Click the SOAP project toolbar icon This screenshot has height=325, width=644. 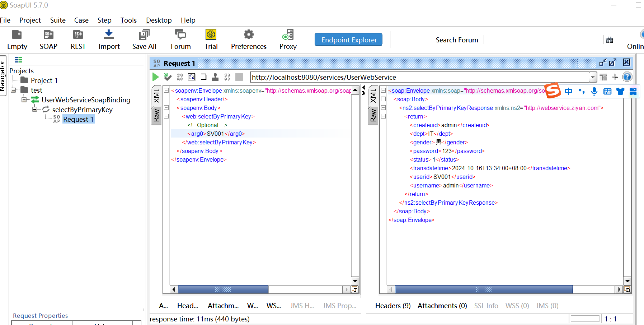(x=48, y=40)
